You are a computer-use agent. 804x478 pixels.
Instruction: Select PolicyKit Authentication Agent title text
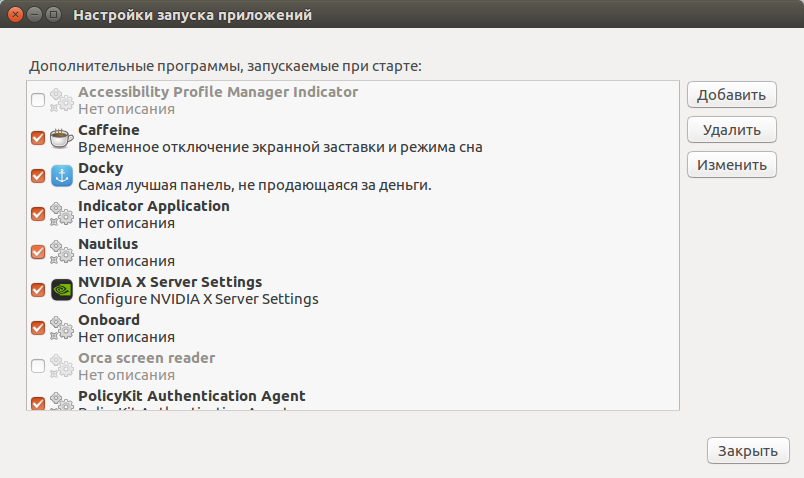[x=192, y=396]
